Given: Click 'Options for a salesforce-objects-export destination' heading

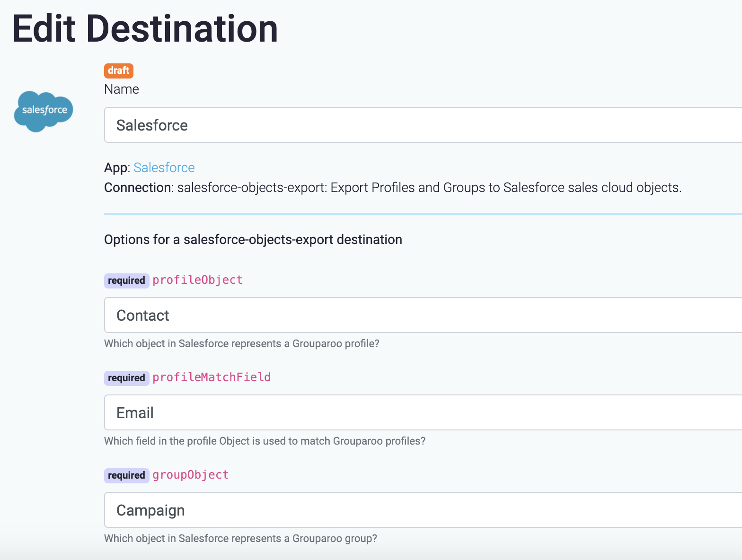Looking at the screenshot, I should pos(253,240).
